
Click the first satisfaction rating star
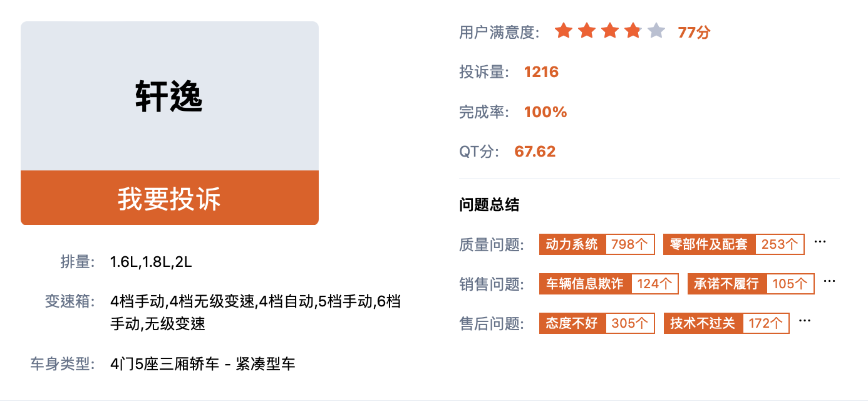[x=564, y=31]
